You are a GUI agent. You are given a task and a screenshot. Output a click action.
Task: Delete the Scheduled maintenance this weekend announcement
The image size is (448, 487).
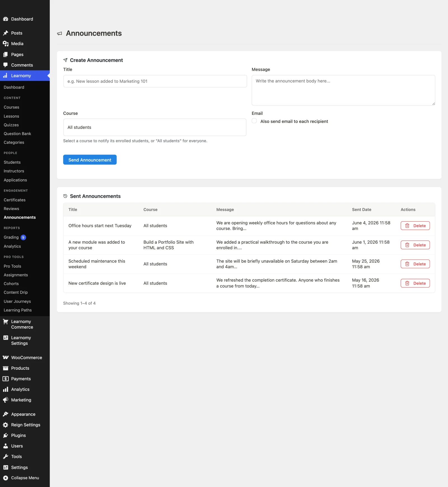pos(415,264)
